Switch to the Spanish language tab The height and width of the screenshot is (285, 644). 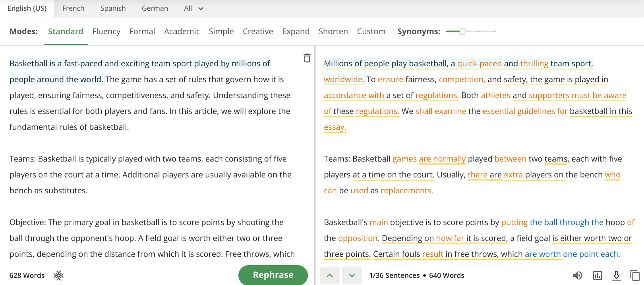click(113, 8)
